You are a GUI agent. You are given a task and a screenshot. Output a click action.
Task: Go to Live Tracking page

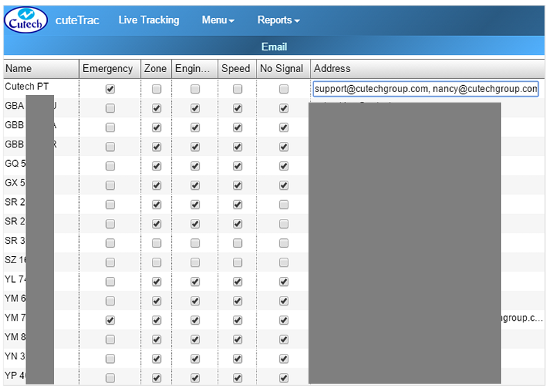click(148, 20)
